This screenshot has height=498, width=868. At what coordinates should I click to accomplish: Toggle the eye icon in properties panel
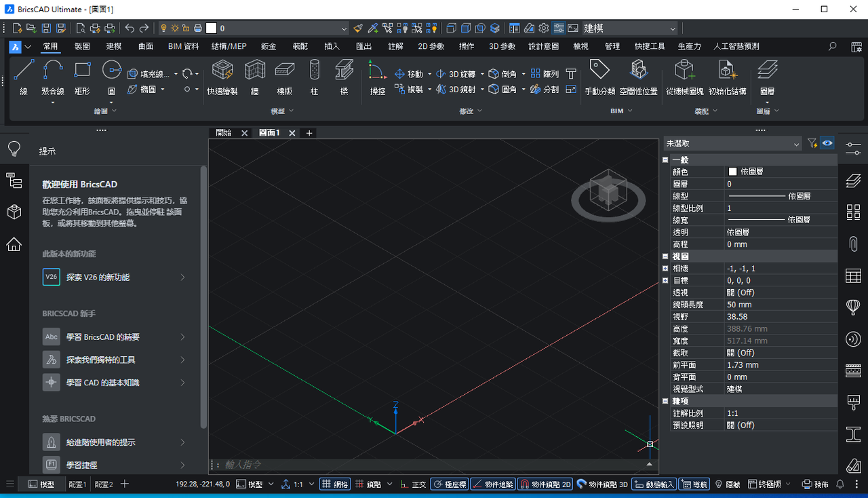tap(827, 143)
